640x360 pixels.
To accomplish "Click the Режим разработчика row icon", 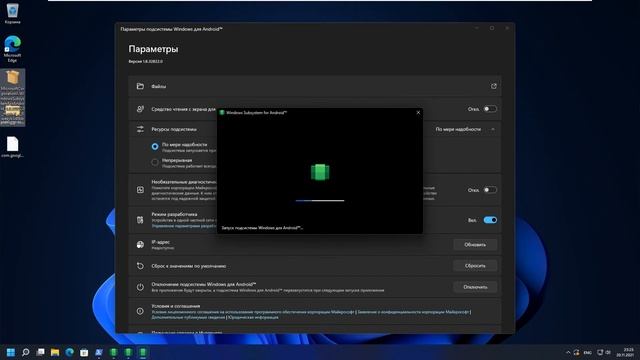I will 140,220.
